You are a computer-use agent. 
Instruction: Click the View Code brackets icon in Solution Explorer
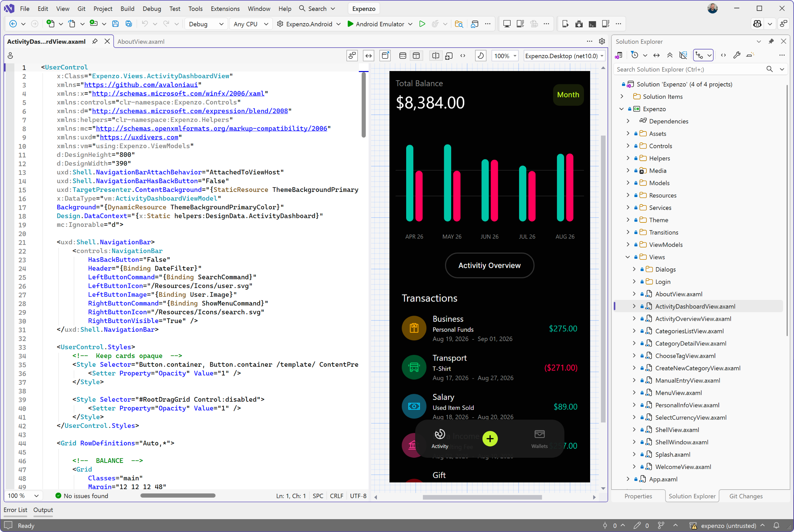tap(723, 55)
